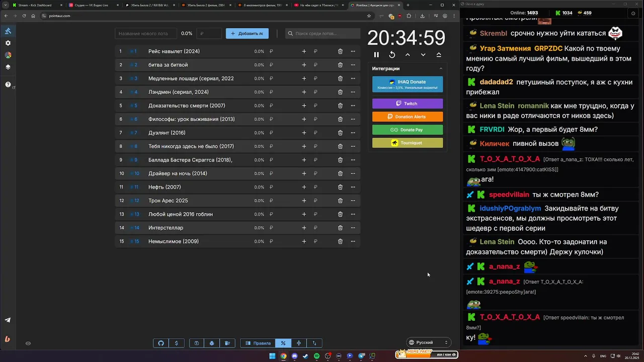
Task: Open more options for 'Философы: урок выживания'
Action: (353, 119)
